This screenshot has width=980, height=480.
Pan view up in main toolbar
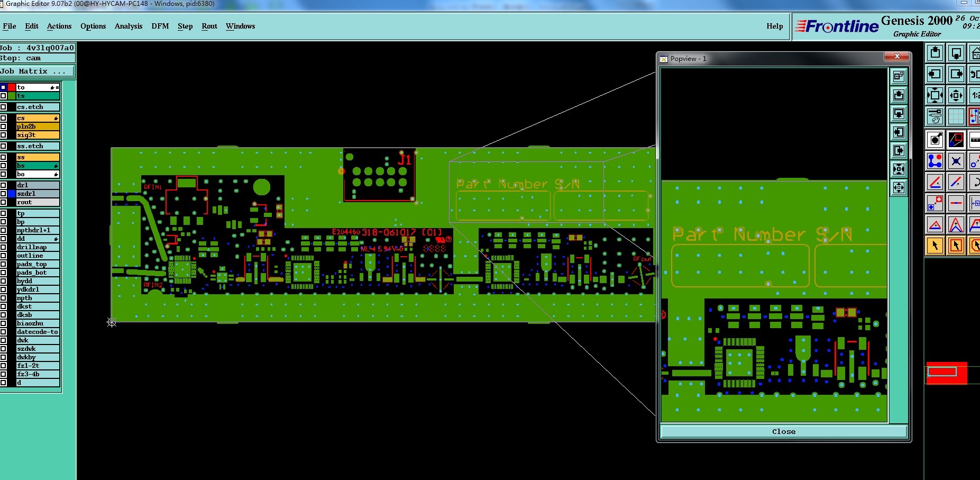point(935,53)
